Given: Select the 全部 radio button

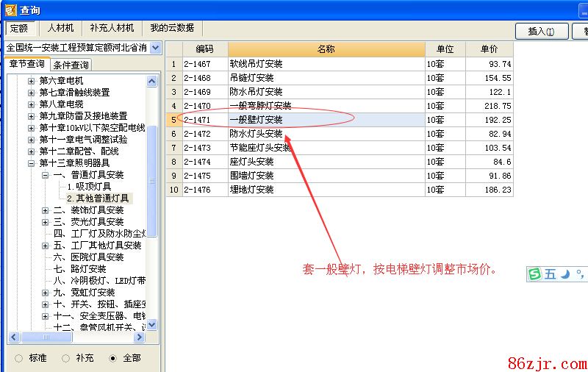Looking at the screenshot, I should pos(112,358).
